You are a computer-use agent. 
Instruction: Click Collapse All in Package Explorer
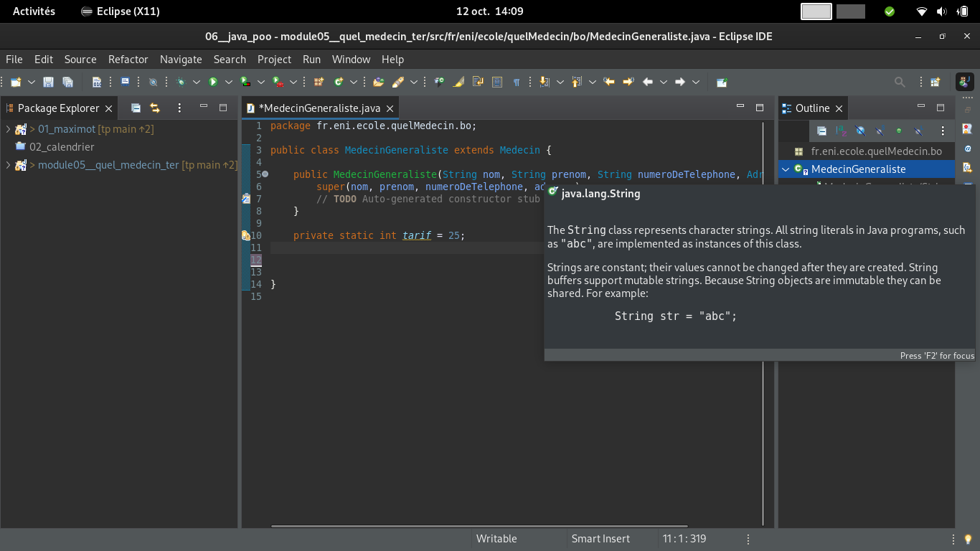tap(136, 108)
